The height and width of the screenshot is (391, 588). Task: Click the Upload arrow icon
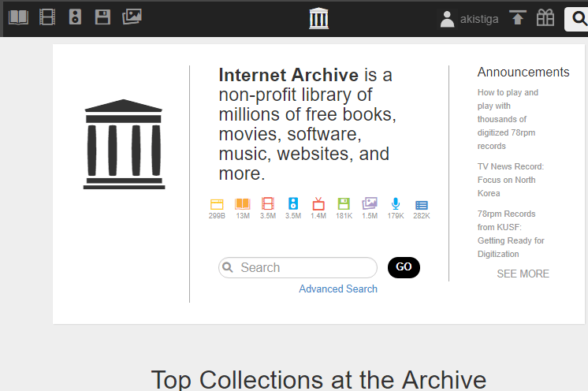coord(518,17)
